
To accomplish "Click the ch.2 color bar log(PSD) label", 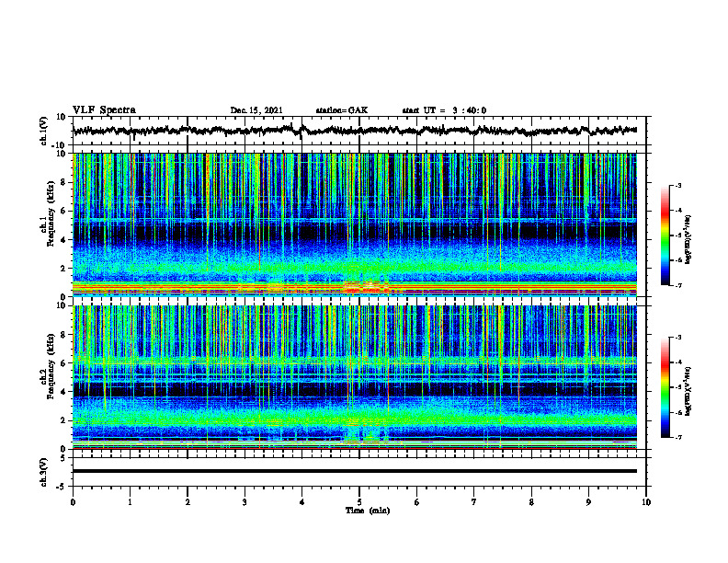I will 688,391.
